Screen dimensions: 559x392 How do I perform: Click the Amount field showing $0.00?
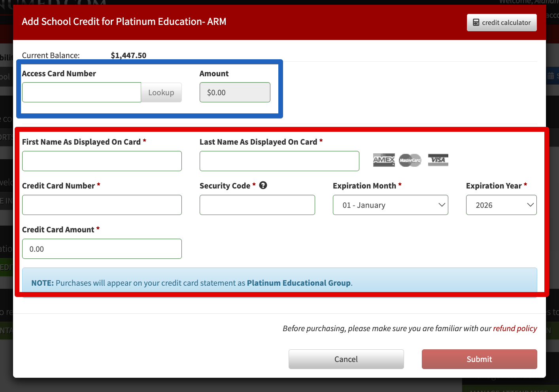click(x=235, y=92)
